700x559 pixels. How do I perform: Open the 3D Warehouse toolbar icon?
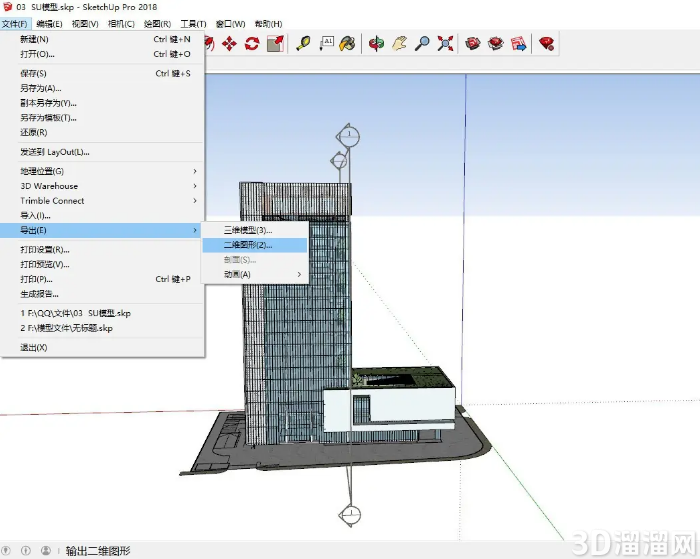pos(473,43)
